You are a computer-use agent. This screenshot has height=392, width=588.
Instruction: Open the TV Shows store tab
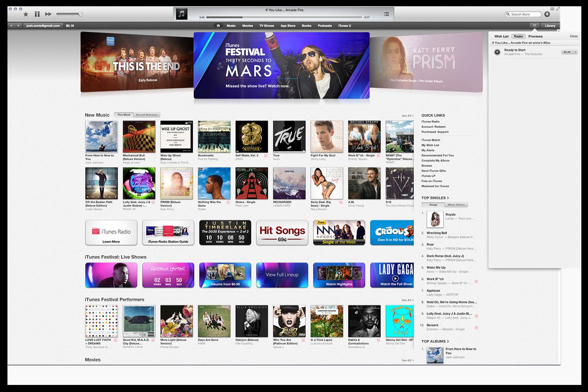click(x=267, y=25)
